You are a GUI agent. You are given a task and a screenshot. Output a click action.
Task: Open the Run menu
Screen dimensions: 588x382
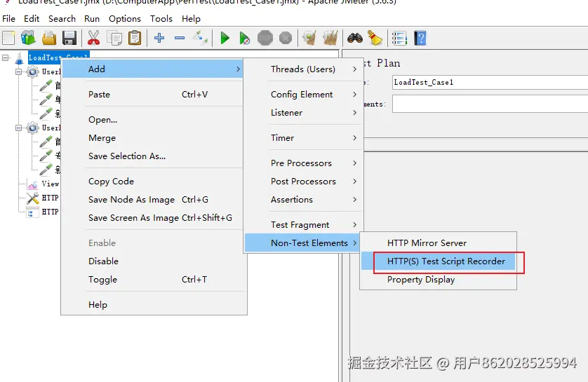click(x=92, y=19)
